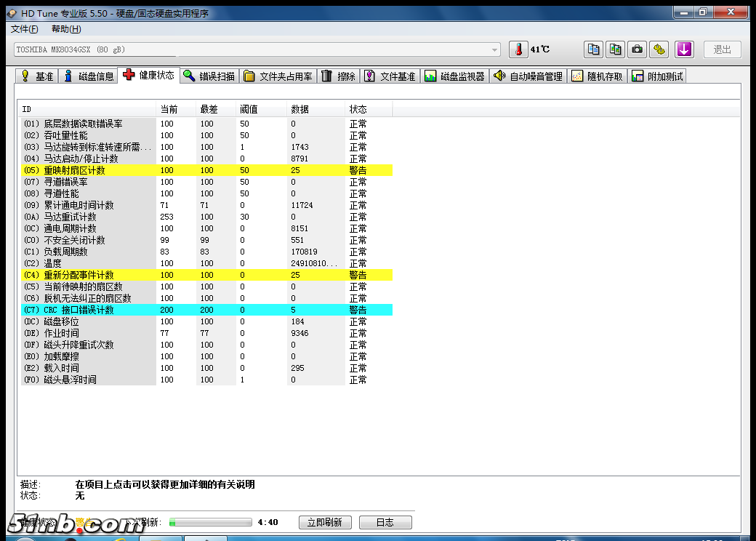Screen dimensions: 756x541
Task: Click the next-refresh progress bar
Action: [210, 522]
